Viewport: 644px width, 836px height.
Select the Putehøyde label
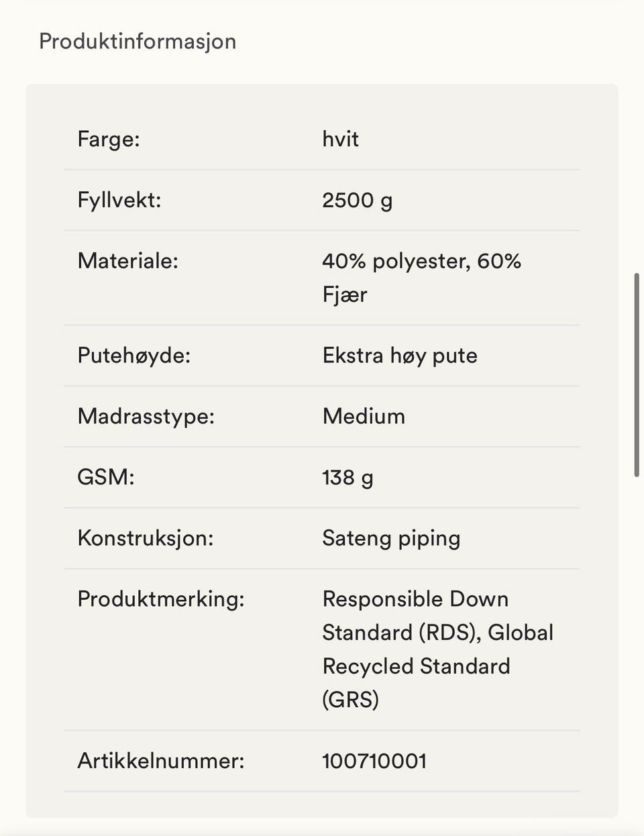pyautogui.click(x=134, y=356)
